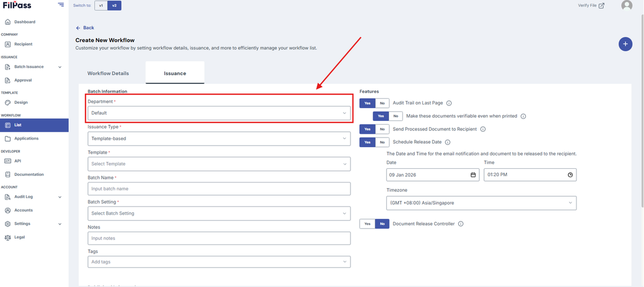
Task: Click the Approval sidebar icon
Action: 8,80
